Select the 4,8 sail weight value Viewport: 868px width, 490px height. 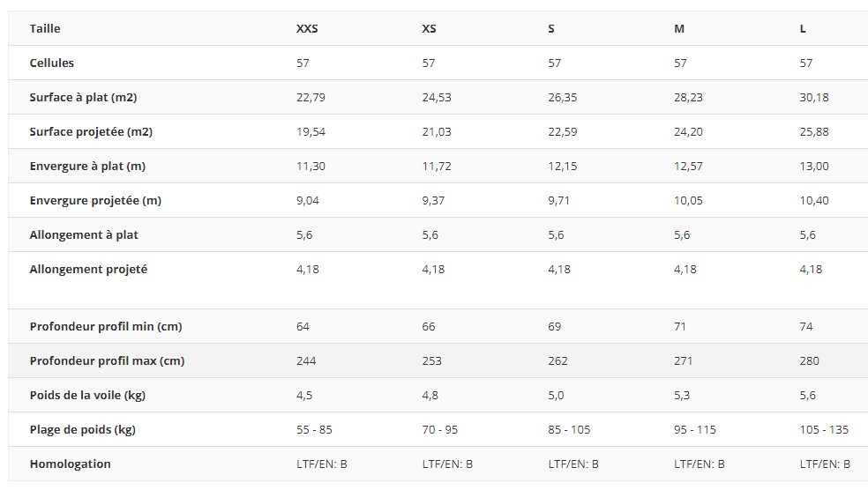(x=430, y=396)
